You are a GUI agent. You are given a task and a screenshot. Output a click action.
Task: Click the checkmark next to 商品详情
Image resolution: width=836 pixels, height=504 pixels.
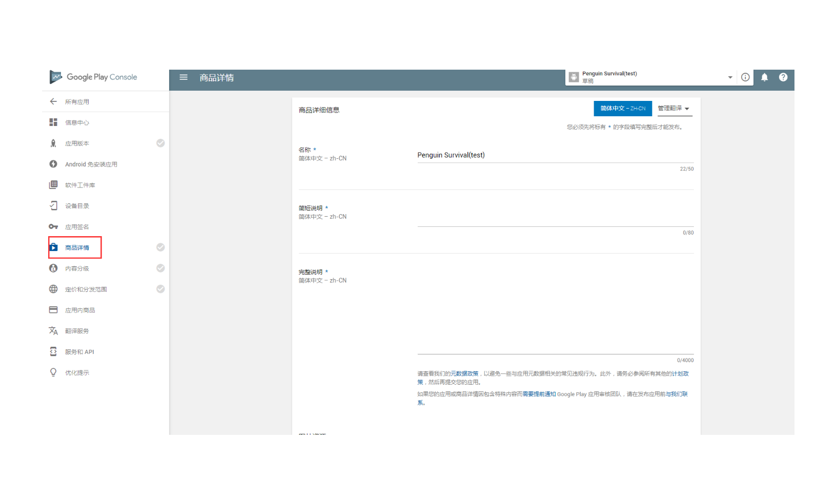(160, 247)
